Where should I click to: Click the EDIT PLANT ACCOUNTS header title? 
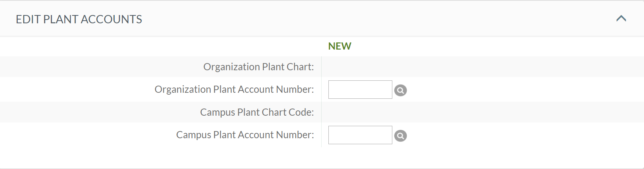79,19
